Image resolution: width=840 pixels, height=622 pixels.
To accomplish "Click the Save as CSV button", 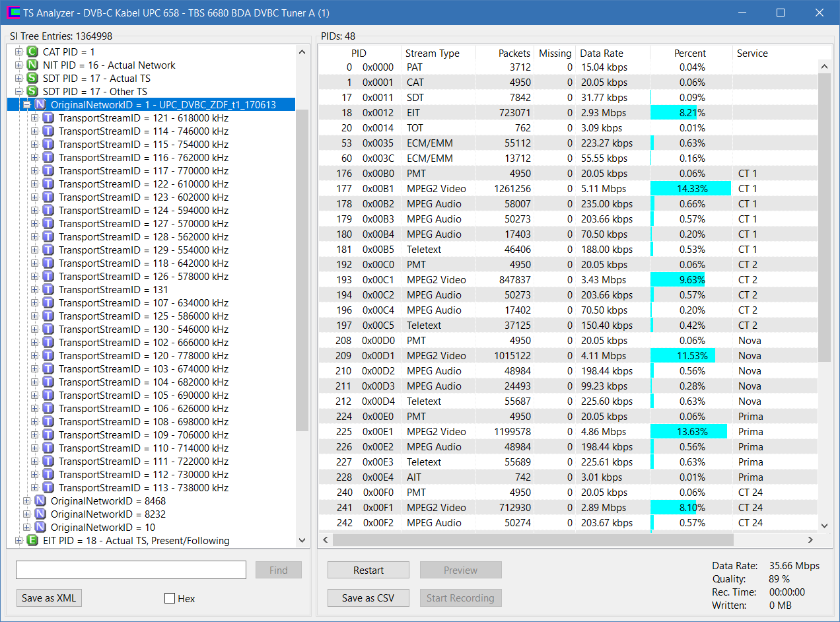I will pyautogui.click(x=368, y=598).
